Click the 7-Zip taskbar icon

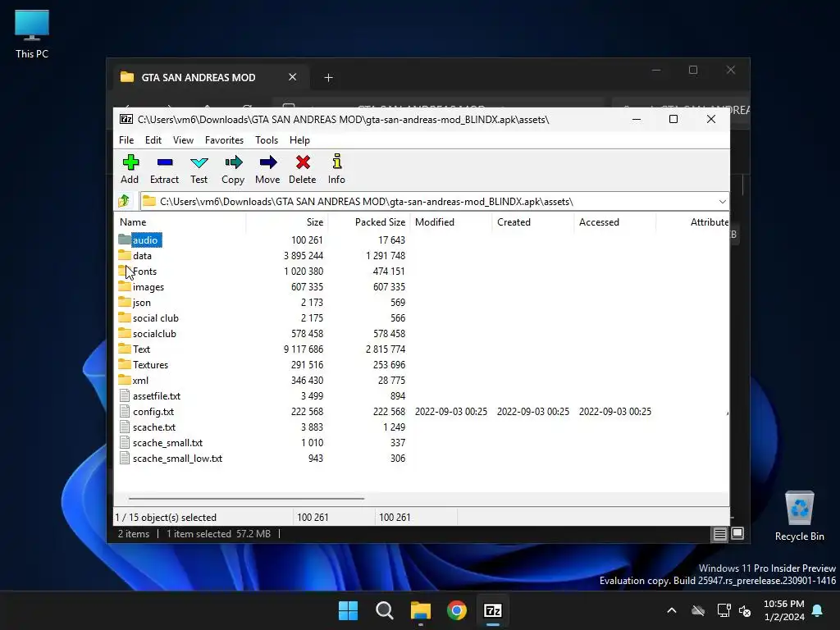493,610
